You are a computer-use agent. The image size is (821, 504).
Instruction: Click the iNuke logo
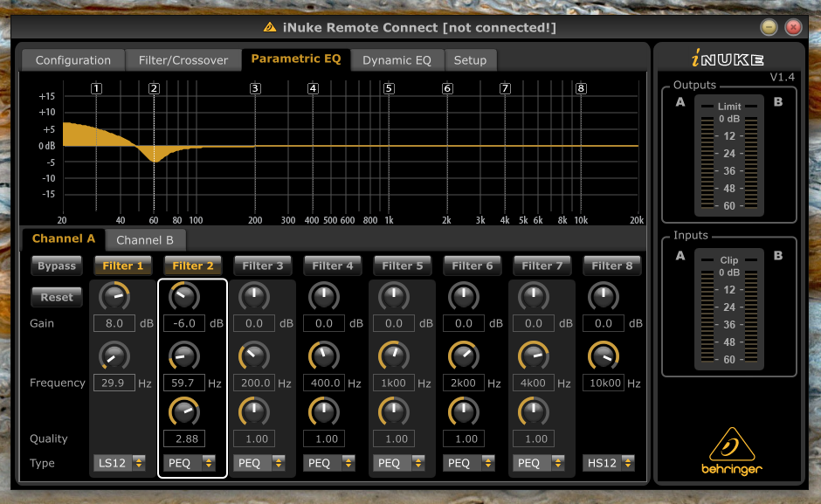click(x=728, y=59)
